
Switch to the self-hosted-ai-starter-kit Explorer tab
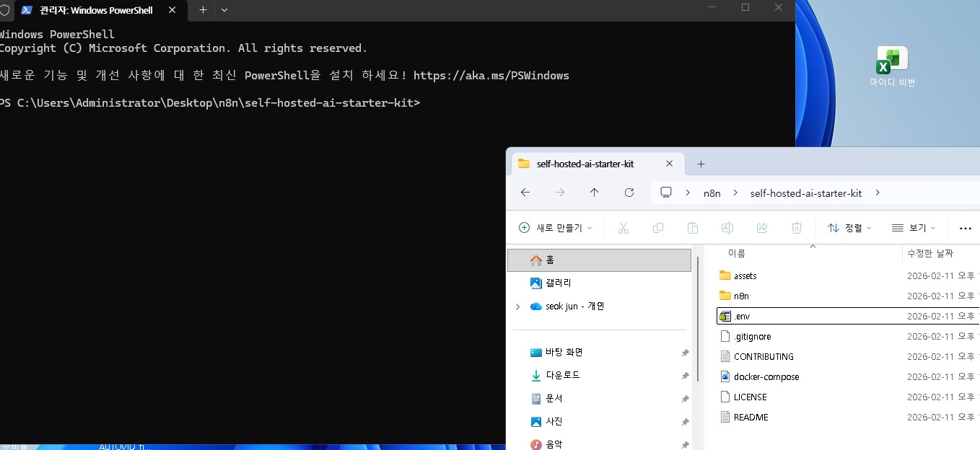click(x=586, y=164)
